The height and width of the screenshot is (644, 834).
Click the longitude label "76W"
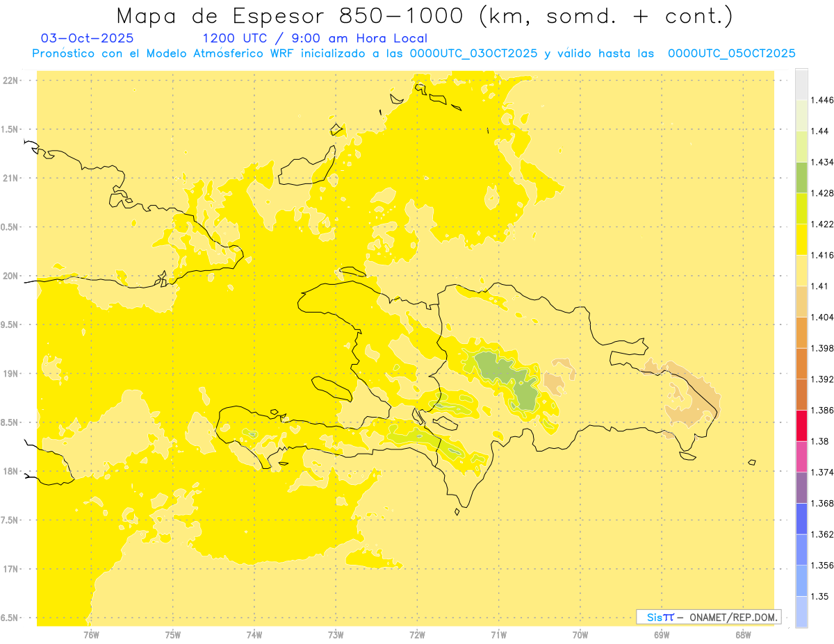click(91, 634)
